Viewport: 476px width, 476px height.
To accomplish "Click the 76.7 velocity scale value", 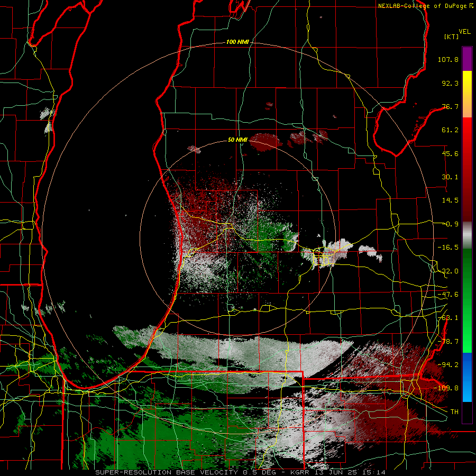I will click(450, 106).
